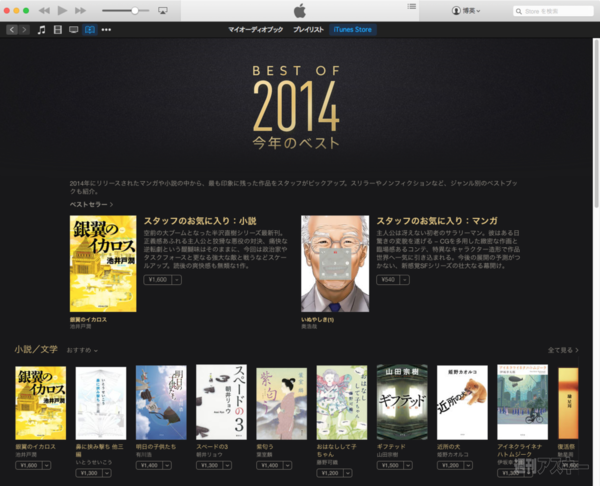The width and height of the screenshot is (600, 486).
Task: Open the 近所の犬 book cover
Action: coord(462,402)
